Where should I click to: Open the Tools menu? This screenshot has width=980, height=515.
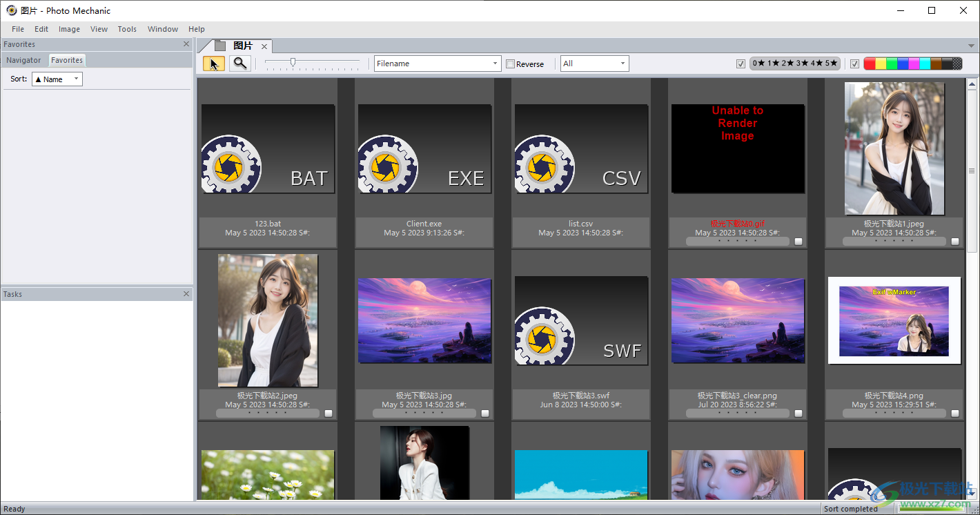127,29
